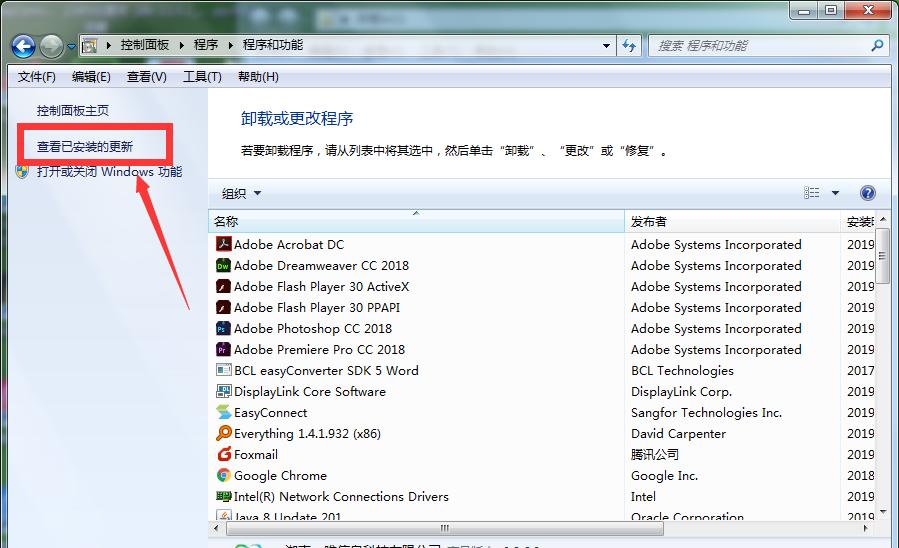Click publisher 'DisplayLink Corp.' cell
The width and height of the screenshot is (899, 548).
click(681, 392)
